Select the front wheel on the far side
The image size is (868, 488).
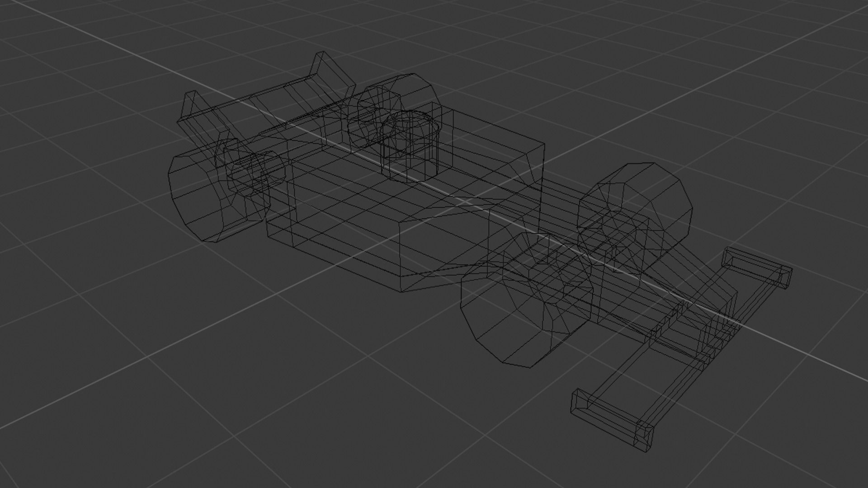tap(635, 218)
